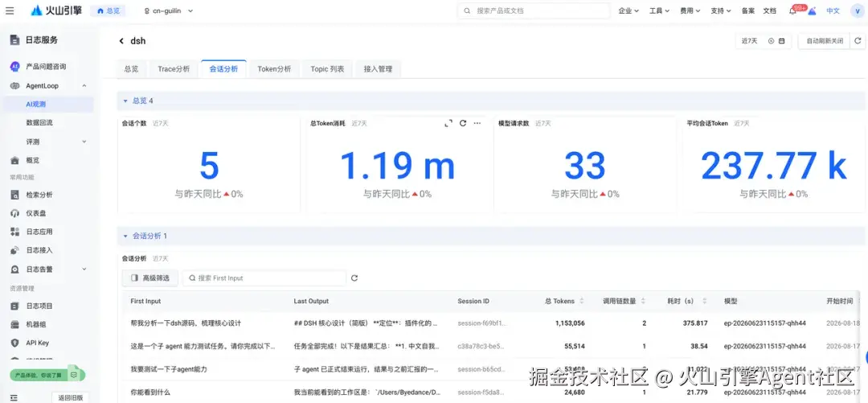Refresh the 会话分析 table
The image size is (868, 403).
point(354,278)
